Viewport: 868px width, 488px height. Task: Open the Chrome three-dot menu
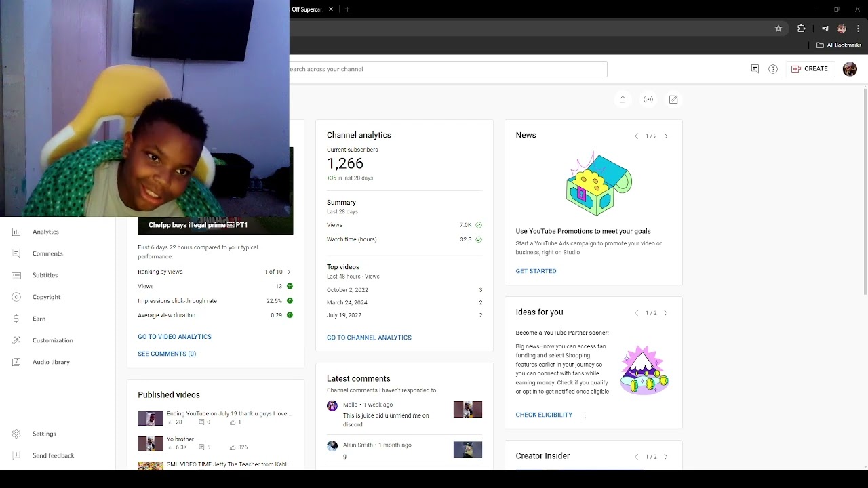pos(858,28)
